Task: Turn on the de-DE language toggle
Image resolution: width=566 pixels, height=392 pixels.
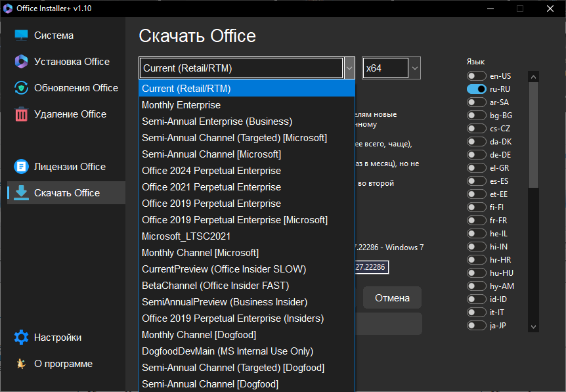Action: tap(476, 155)
